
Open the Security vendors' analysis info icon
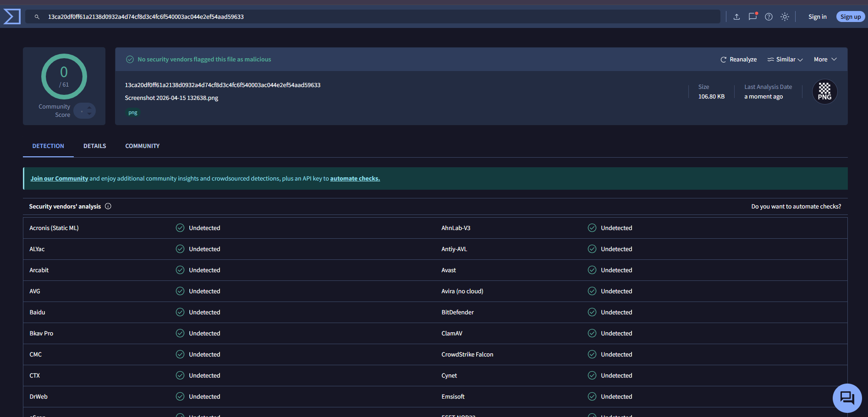coord(108,206)
